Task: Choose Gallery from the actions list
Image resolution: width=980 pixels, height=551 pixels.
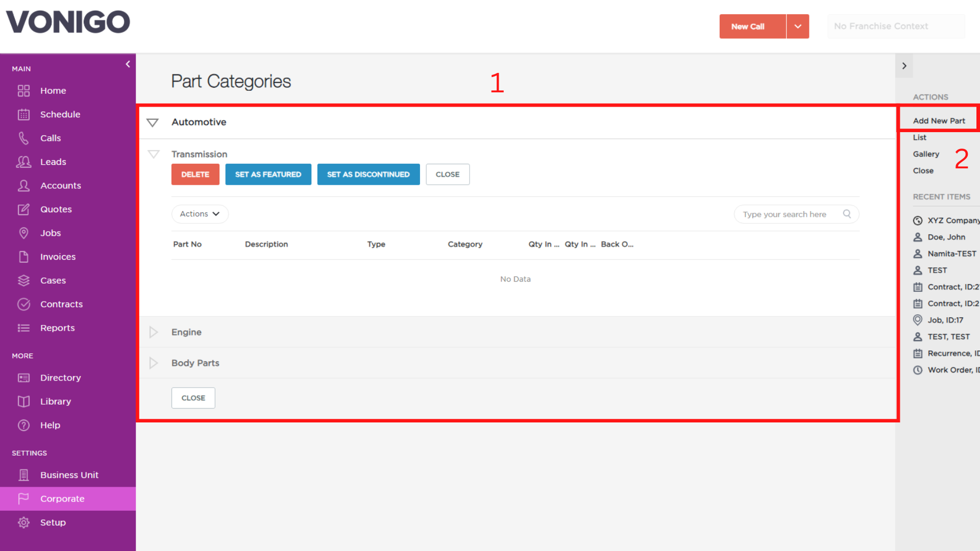Action: click(926, 154)
